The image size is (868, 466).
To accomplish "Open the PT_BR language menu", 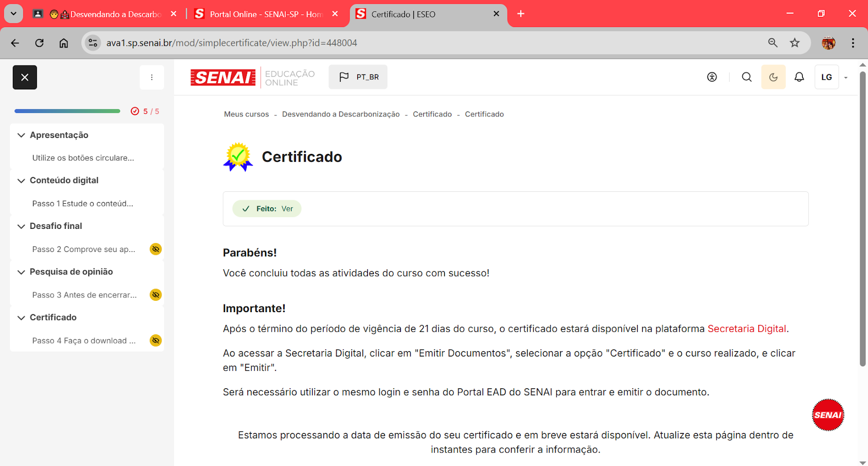I will 358,77.
